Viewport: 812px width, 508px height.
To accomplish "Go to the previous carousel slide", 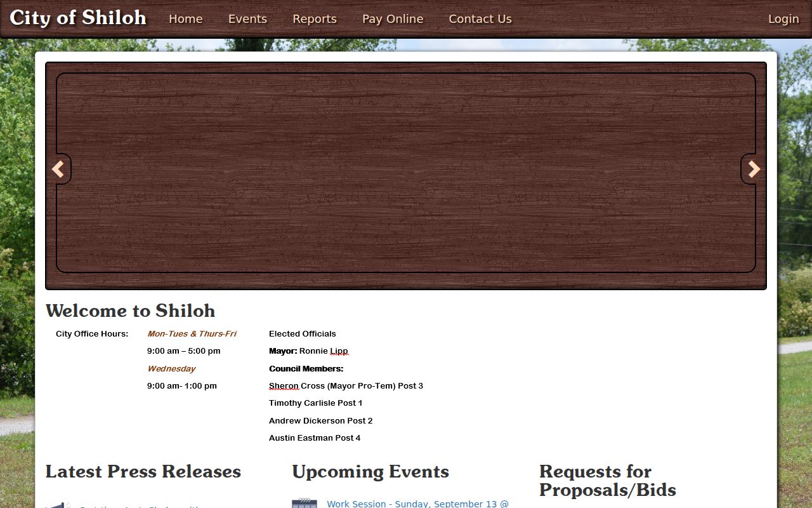I will point(58,169).
